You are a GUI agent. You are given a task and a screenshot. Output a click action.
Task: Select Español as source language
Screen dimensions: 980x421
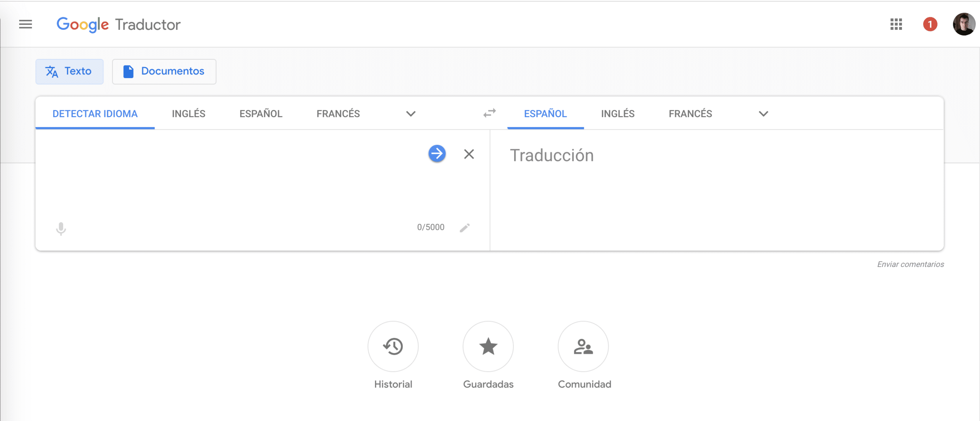point(261,113)
